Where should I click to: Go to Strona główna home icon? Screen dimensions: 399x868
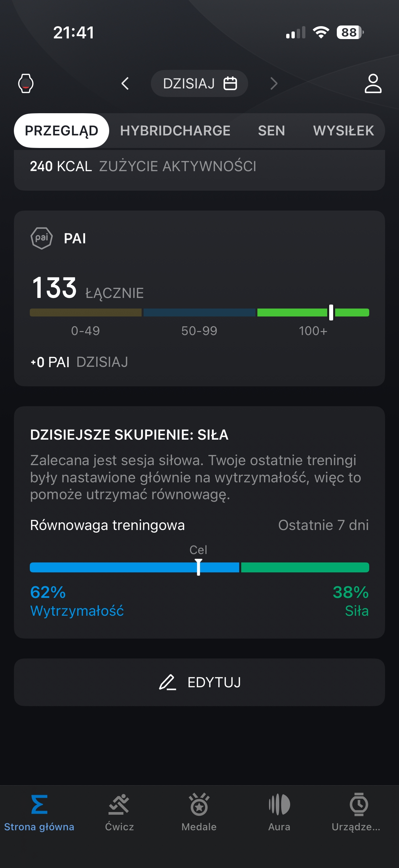[39, 805]
